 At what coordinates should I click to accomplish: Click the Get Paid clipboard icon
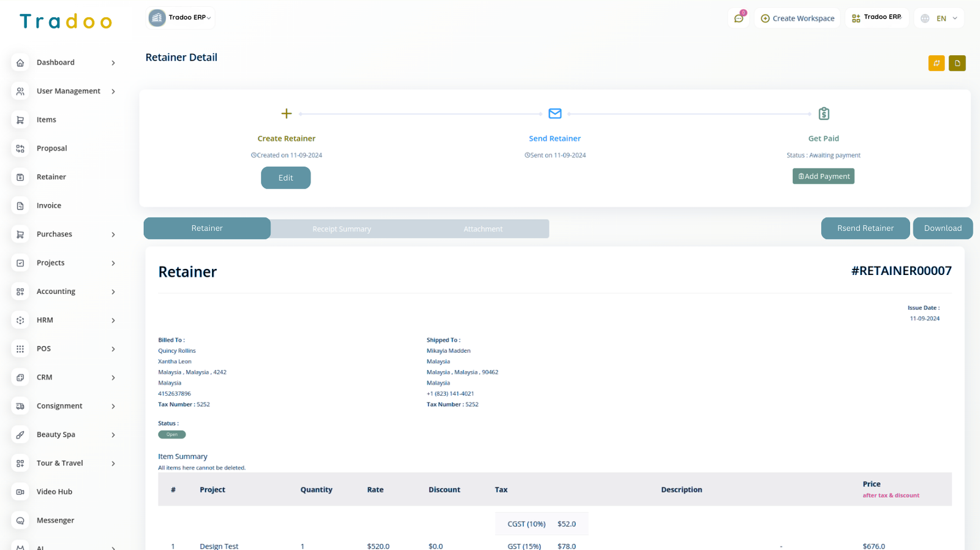pos(824,114)
